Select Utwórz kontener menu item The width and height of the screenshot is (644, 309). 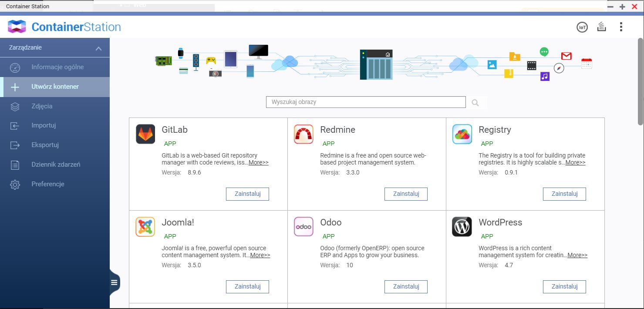click(x=55, y=87)
